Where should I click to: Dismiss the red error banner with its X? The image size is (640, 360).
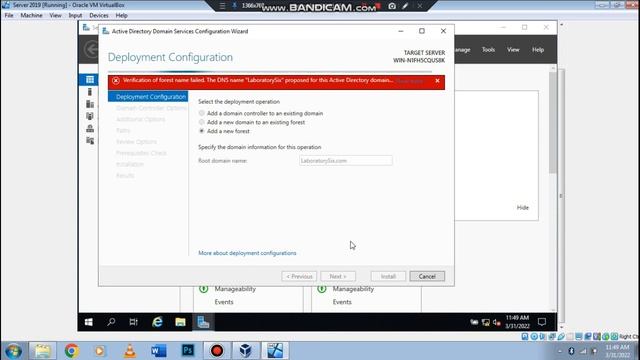click(438, 81)
